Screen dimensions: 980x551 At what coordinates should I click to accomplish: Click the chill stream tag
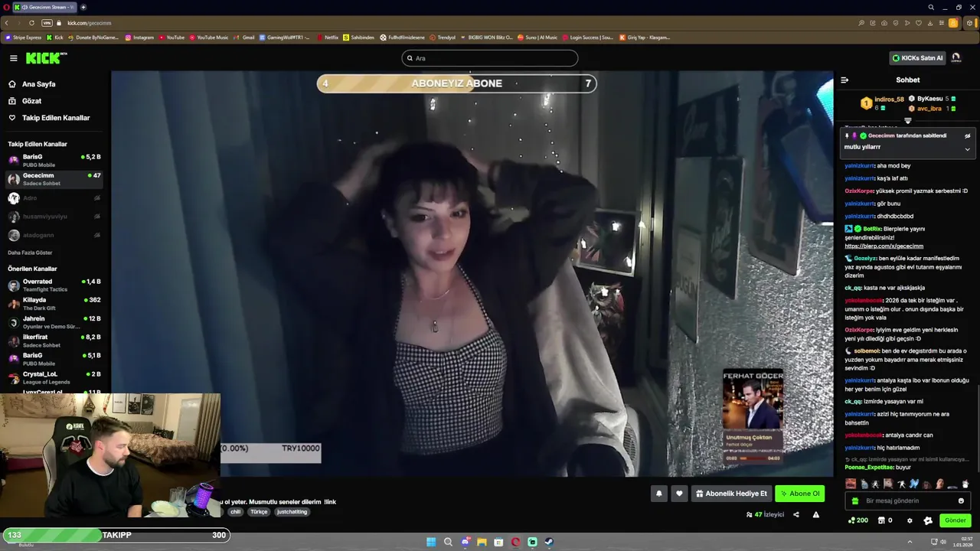click(235, 512)
